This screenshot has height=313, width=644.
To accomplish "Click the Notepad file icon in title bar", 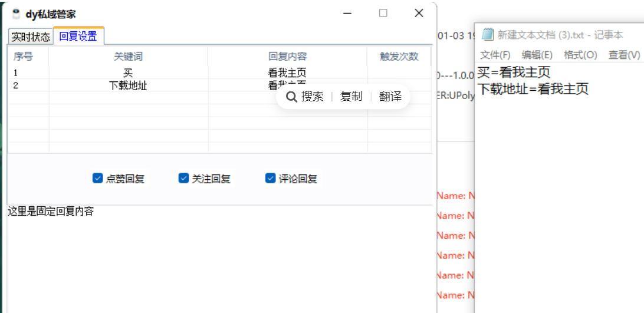I will point(488,35).
